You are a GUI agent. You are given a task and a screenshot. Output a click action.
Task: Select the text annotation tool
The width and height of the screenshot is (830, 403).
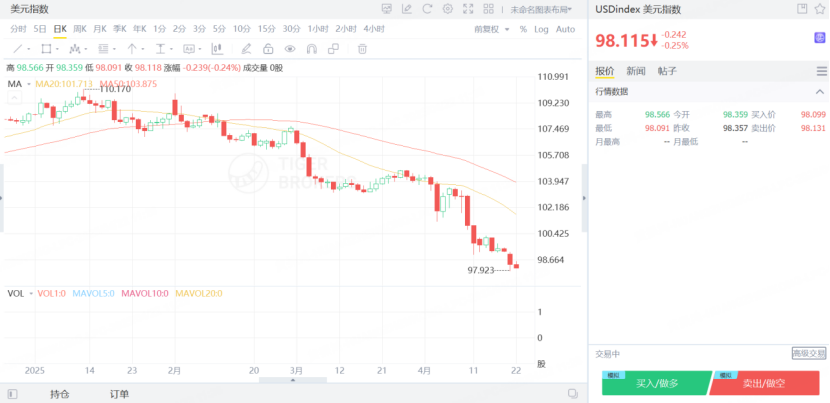189,49
